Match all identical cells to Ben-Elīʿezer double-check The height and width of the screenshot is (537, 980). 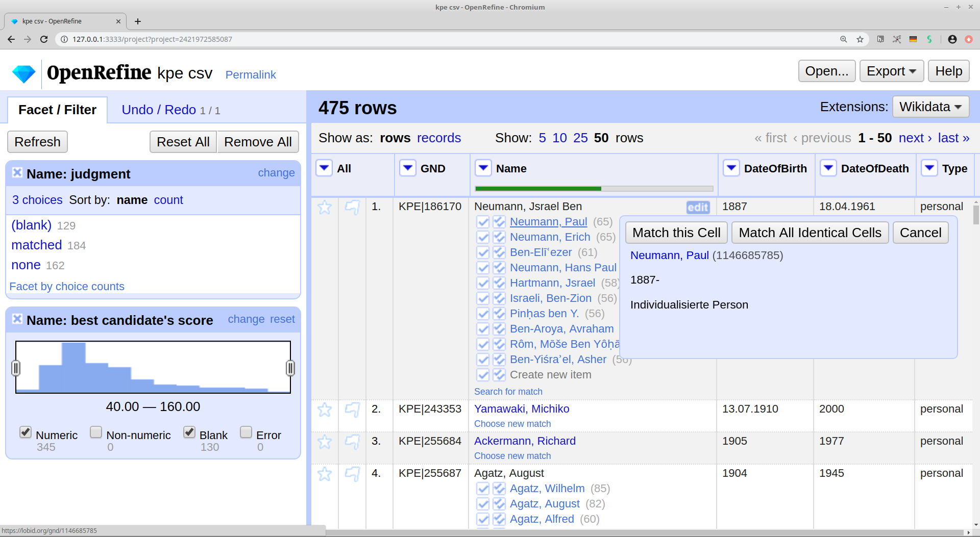499,252
